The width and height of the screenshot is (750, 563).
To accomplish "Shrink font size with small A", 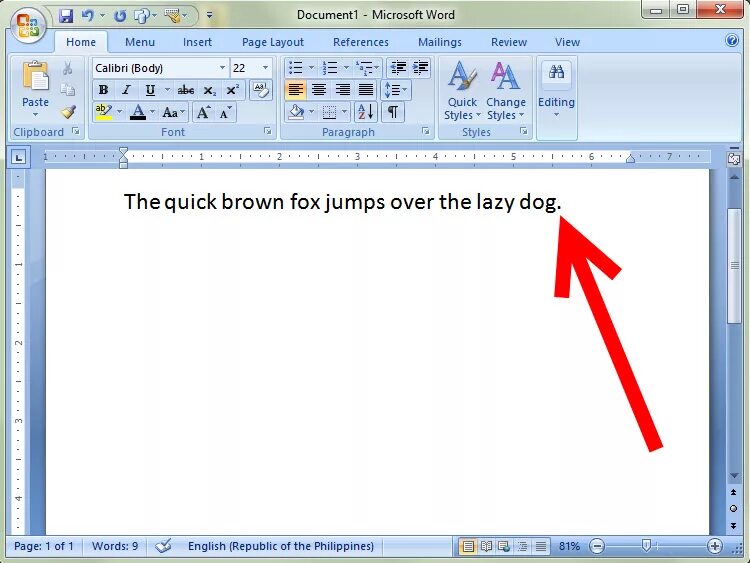I will [225, 113].
